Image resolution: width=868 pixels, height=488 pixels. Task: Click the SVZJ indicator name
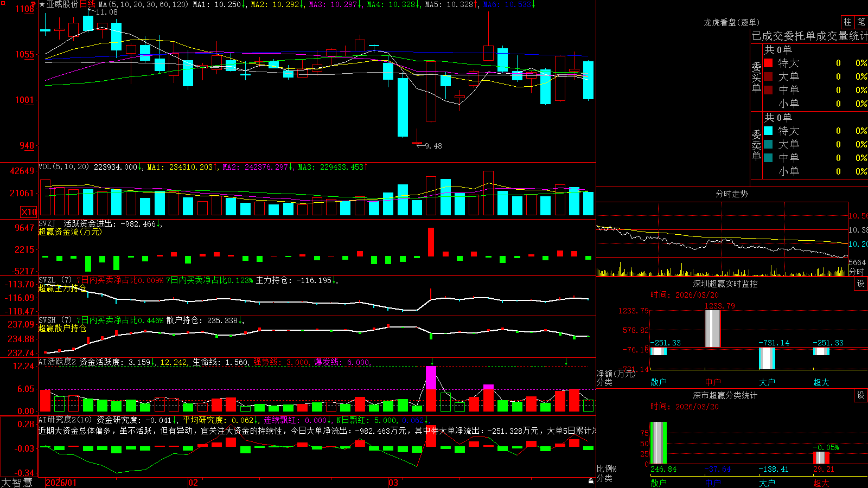pyautogui.click(x=47, y=223)
